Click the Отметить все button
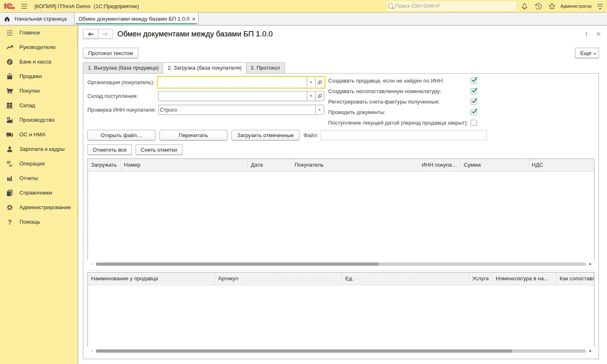 pos(110,150)
